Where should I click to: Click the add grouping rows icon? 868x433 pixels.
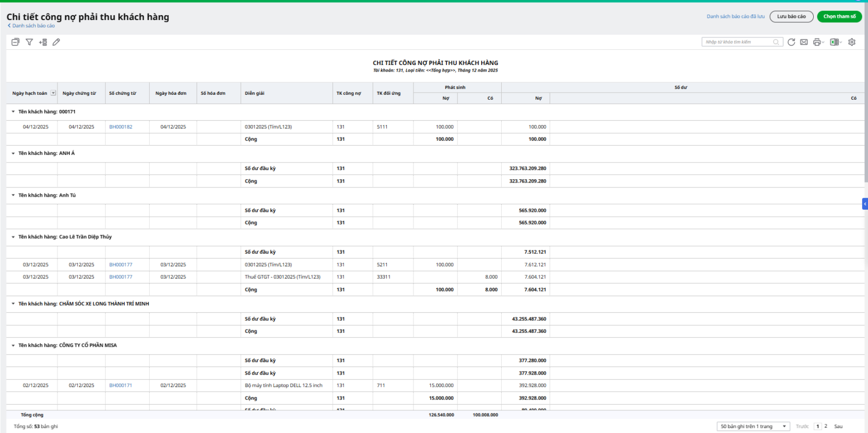coord(43,42)
